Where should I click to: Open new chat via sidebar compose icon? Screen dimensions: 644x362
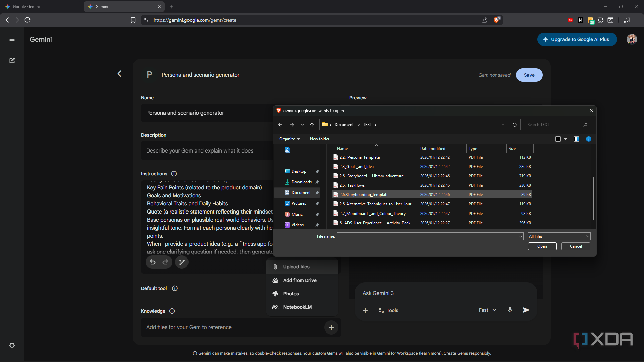tap(12, 60)
